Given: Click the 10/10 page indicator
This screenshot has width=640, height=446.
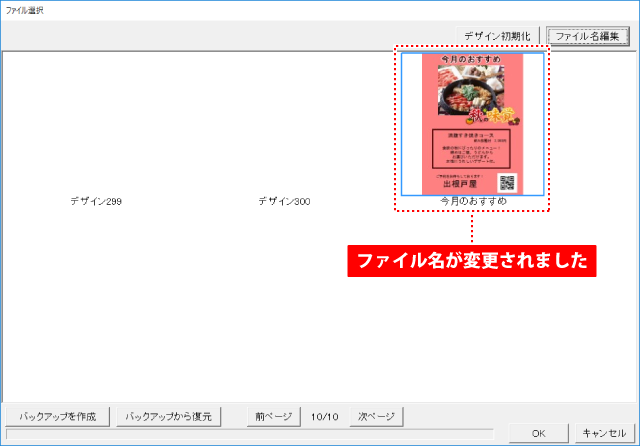Looking at the screenshot, I should click(x=324, y=416).
